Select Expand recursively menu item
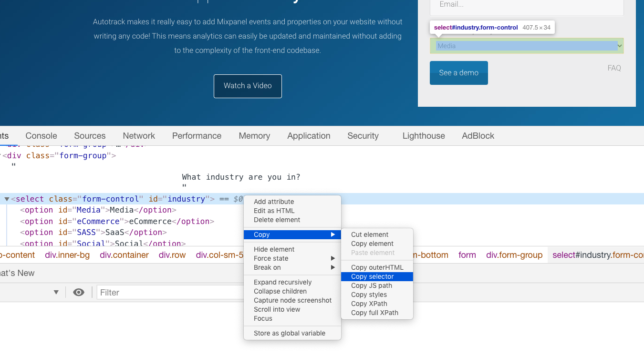Image resolution: width=644 pixels, height=356 pixels. click(x=292, y=282)
